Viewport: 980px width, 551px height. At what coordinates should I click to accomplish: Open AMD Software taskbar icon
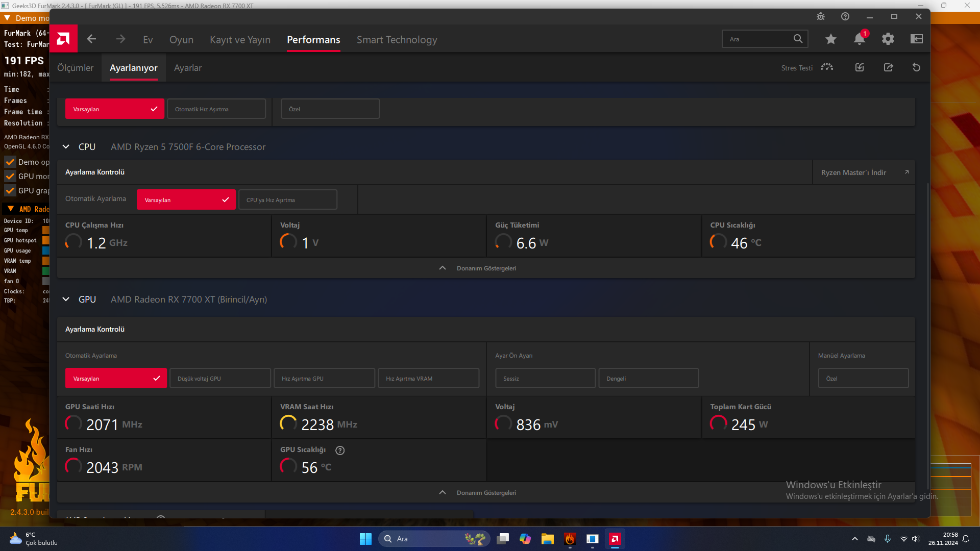tap(615, 539)
